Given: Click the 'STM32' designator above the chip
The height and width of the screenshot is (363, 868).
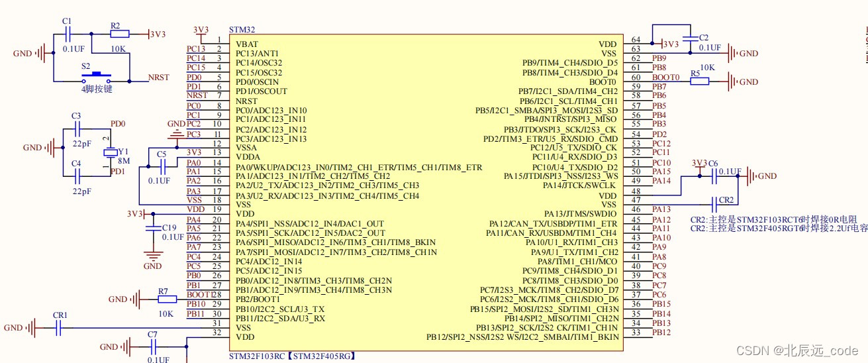Looking at the screenshot, I should (242, 30).
